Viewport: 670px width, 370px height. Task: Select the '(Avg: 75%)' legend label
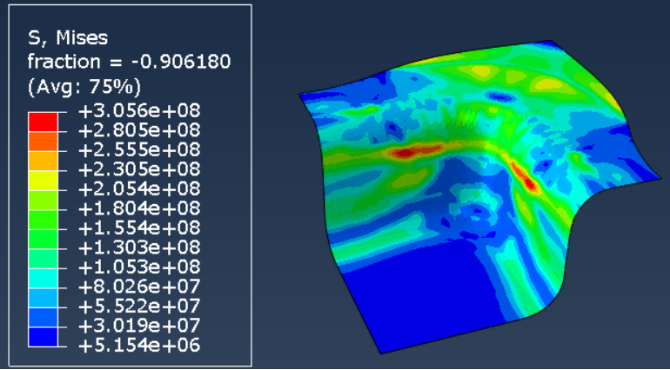tap(84, 88)
